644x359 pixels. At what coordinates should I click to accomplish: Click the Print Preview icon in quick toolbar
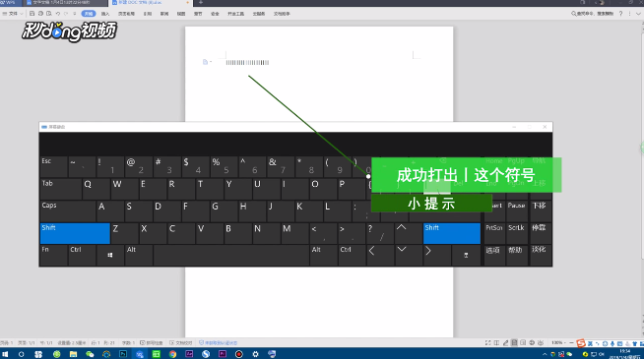click(49, 14)
